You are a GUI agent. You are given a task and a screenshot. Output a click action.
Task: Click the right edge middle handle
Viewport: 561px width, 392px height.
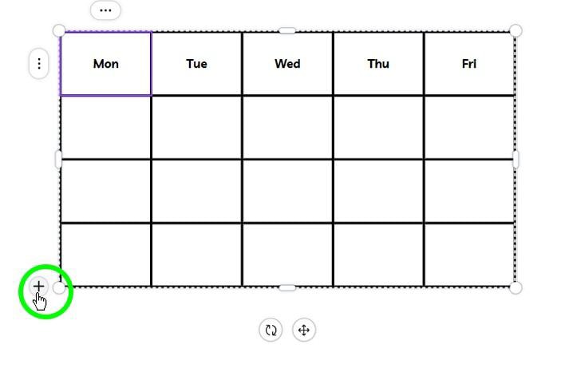click(516, 160)
